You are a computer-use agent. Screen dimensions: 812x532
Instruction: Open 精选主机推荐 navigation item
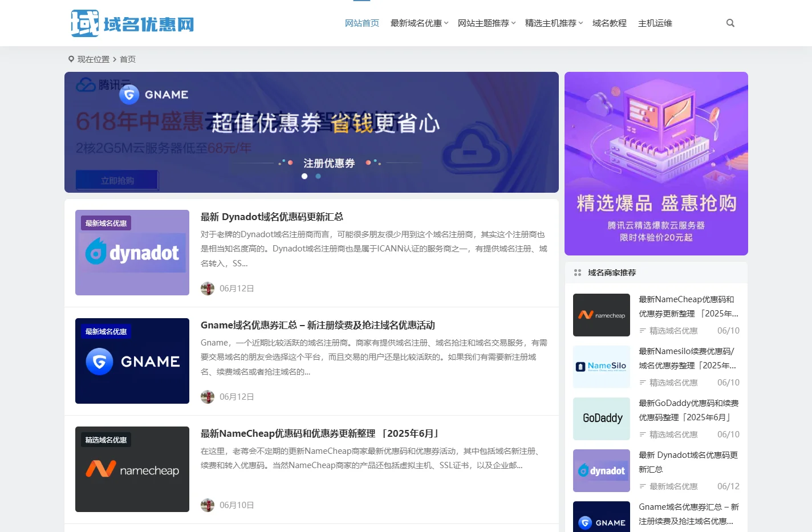[x=551, y=23]
